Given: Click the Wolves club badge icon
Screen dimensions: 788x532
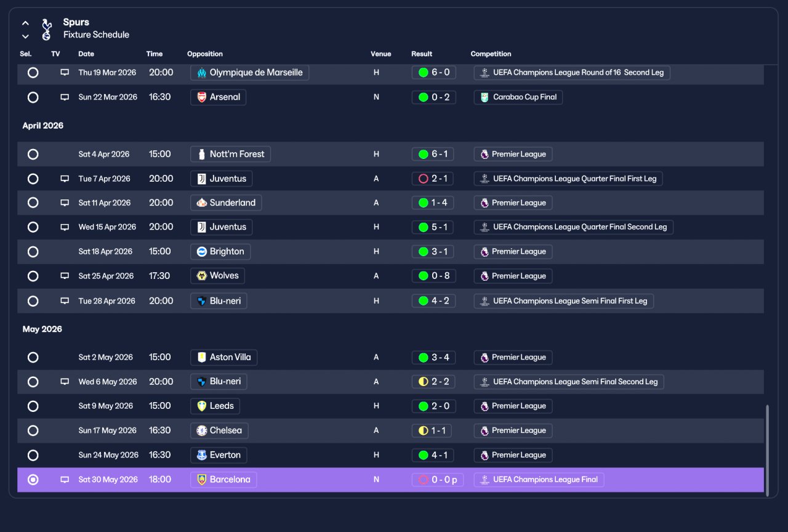Looking at the screenshot, I should [x=201, y=276].
